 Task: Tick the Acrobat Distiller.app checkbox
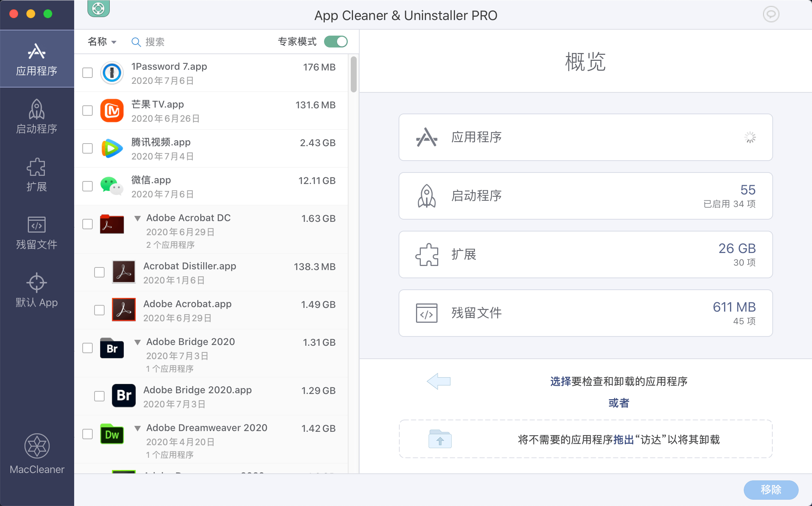click(x=99, y=272)
